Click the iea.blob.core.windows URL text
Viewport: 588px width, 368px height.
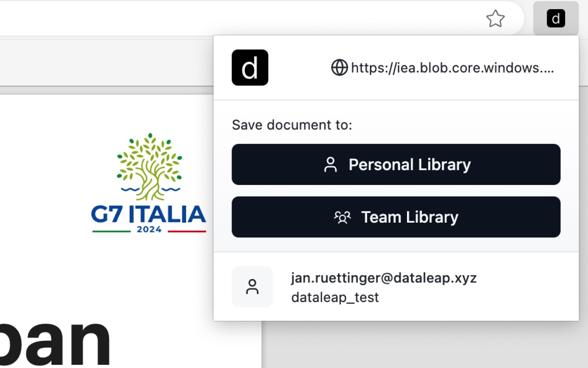click(x=452, y=68)
